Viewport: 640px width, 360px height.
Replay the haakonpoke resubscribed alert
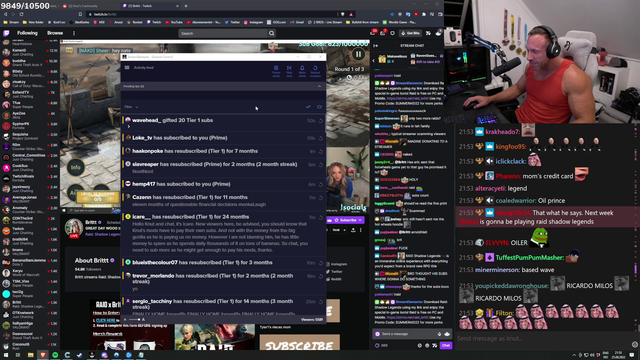point(321,151)
